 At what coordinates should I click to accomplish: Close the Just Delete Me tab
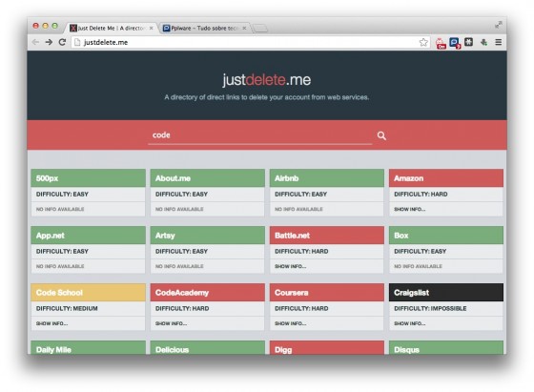coord(152,28)
